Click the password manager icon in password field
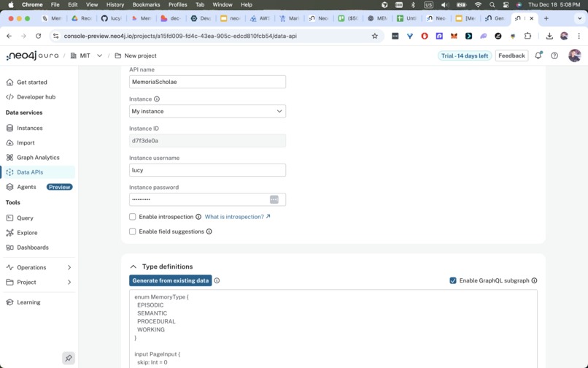The width and height of the screenshot is (588, 368). (x=274, y=199)
